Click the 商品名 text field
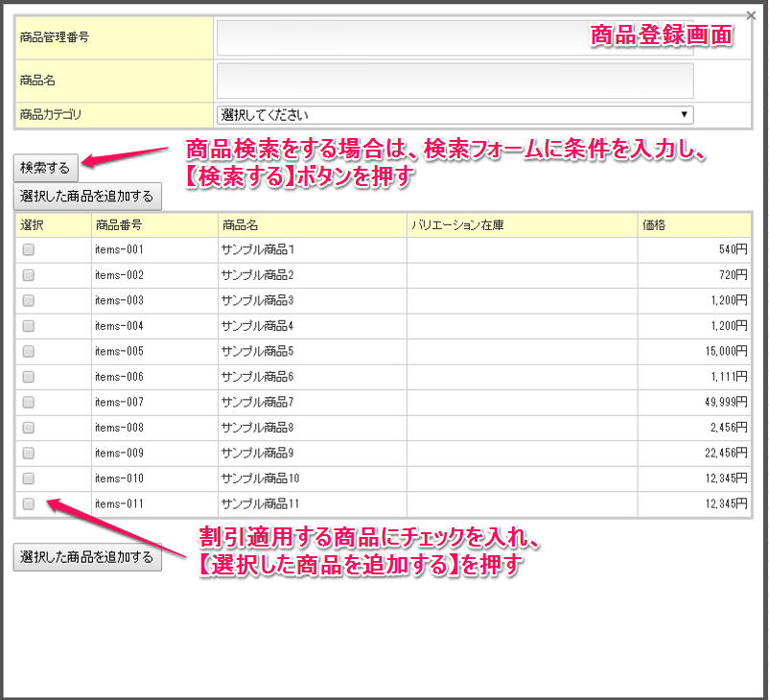 tap(454, 82)
